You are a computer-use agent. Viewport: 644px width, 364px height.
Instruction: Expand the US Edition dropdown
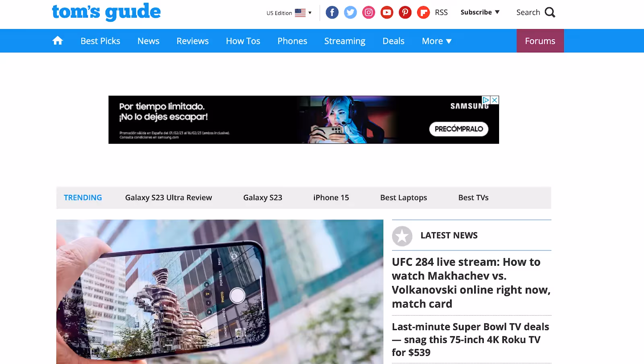tap(289, 13)
